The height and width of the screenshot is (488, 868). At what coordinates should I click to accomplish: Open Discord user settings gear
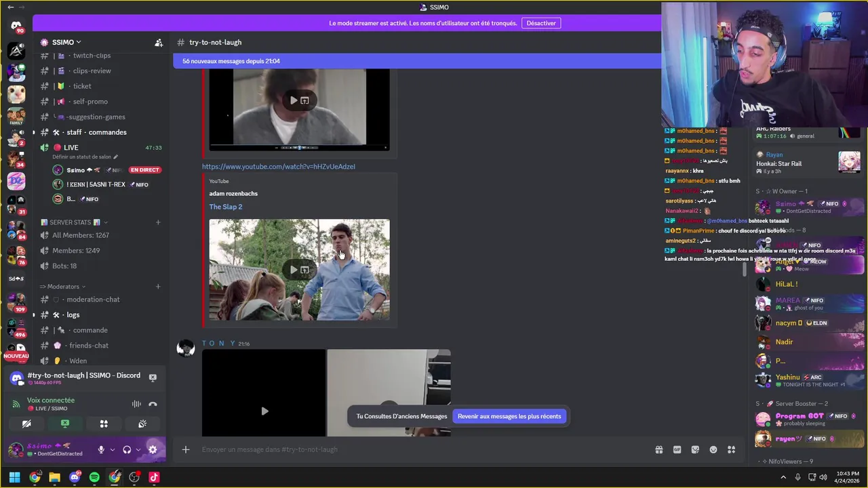click(x=153, y=449)
